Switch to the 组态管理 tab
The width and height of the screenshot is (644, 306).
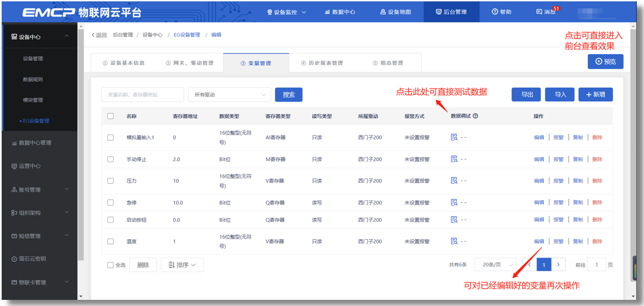coord(388,63)
